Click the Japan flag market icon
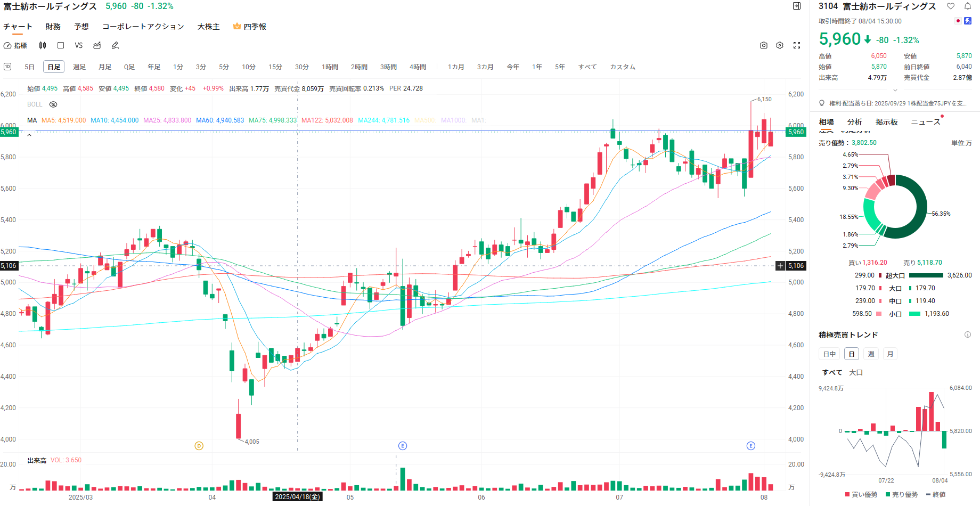The height and width of the screenshot is (506, 980). [958, 21]
